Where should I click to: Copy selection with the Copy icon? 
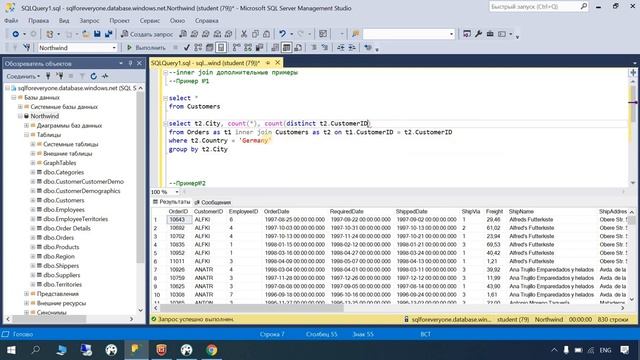pos(255,34)
